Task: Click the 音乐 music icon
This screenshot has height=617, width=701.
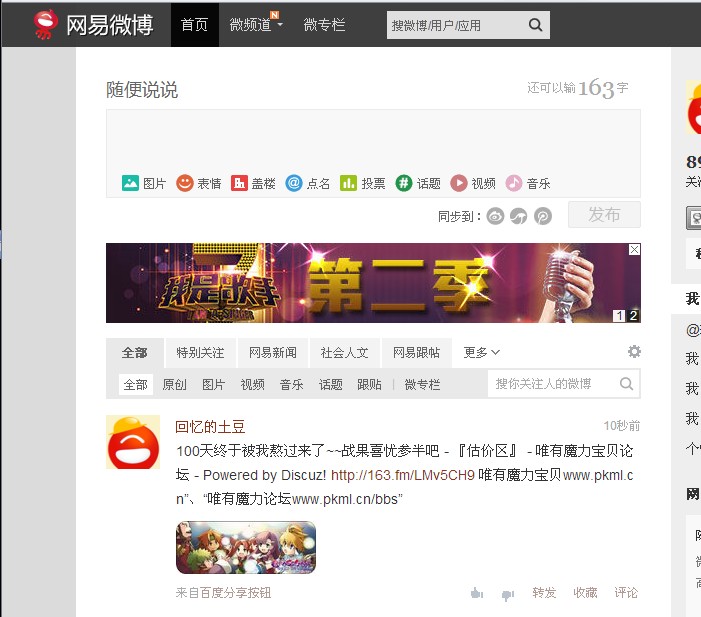Action: (514, 183)
